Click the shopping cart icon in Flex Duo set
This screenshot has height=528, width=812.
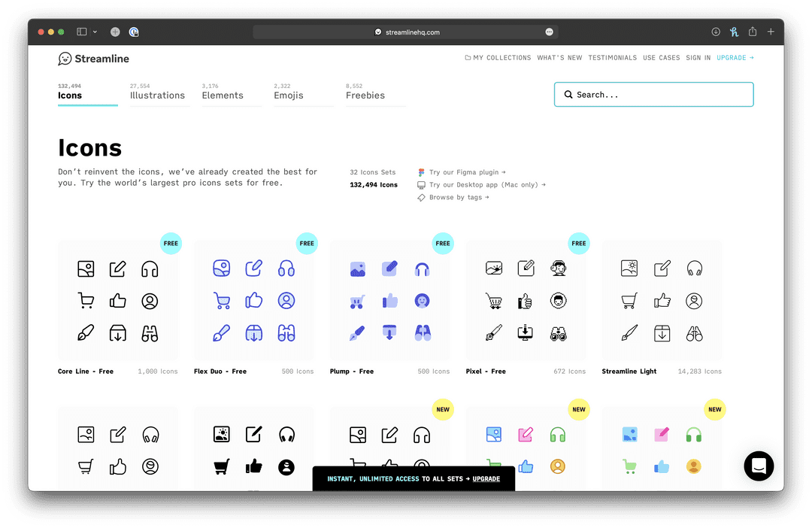coord(222,300)
